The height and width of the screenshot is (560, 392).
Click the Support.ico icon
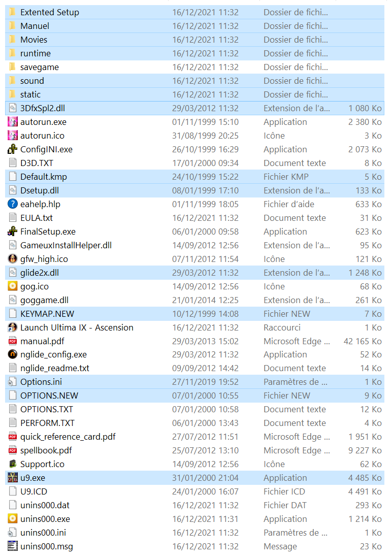pos(13,464)
